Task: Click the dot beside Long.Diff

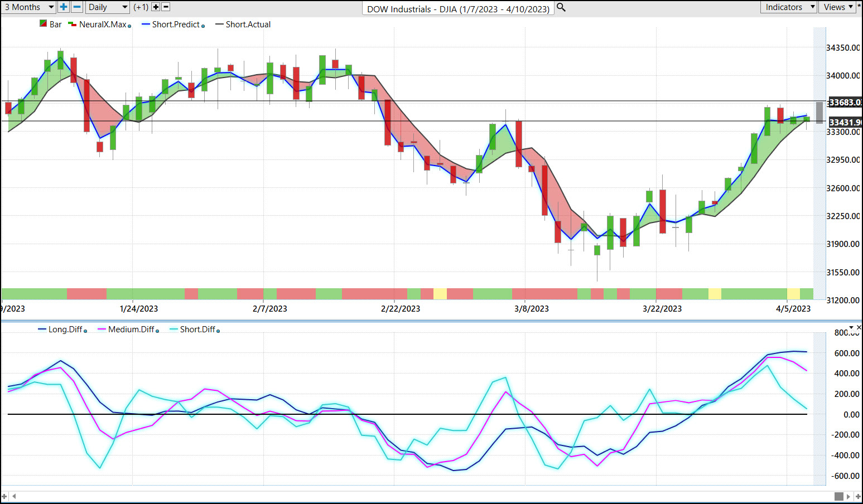Action: click(x=85, y=331)
